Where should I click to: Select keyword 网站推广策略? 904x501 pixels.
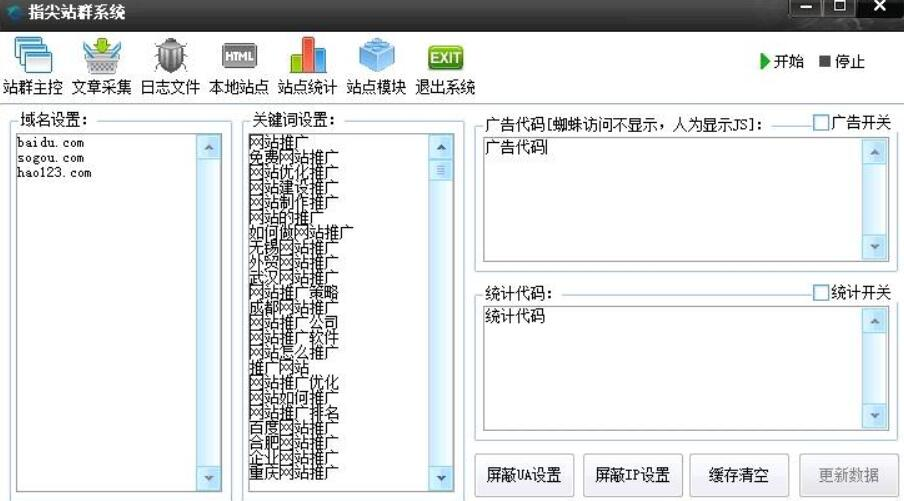tap(294, 292)
